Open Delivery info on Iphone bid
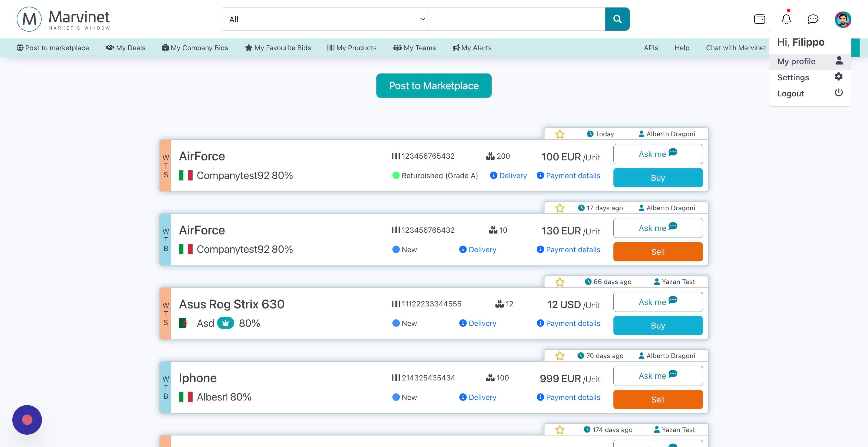Screen dimensions: 868x447 pos(478,397)
